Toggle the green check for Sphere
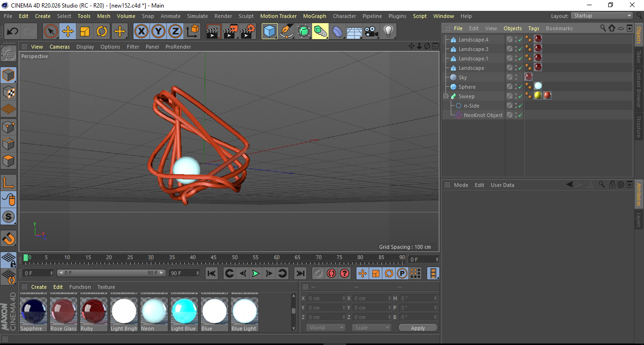The height and width of the screenshot is (345, 644). pyautogui.click(x=520, y=87)
